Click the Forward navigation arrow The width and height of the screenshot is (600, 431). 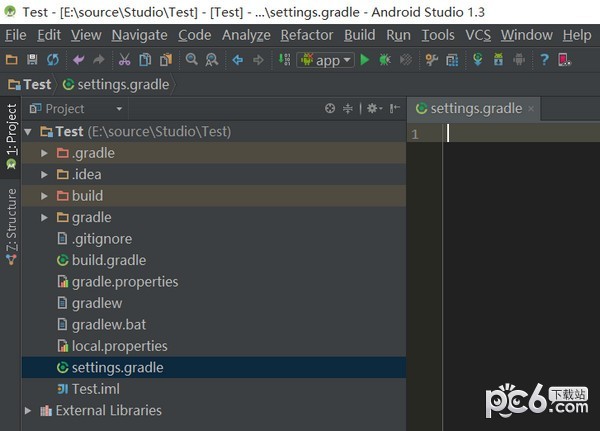point(258,60)
